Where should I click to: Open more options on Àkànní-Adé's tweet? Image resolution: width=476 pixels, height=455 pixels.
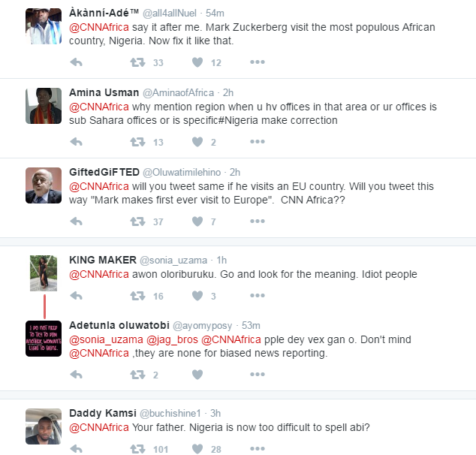click(x=257, y=62)
